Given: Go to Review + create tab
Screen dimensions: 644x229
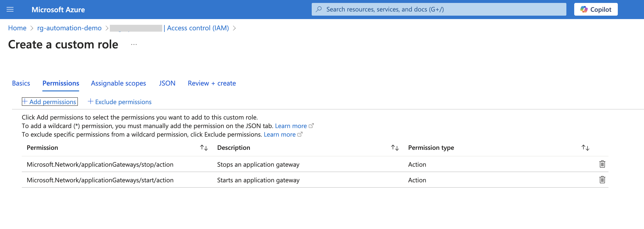Looking at the screenshot, I should (x=212, y=83).
